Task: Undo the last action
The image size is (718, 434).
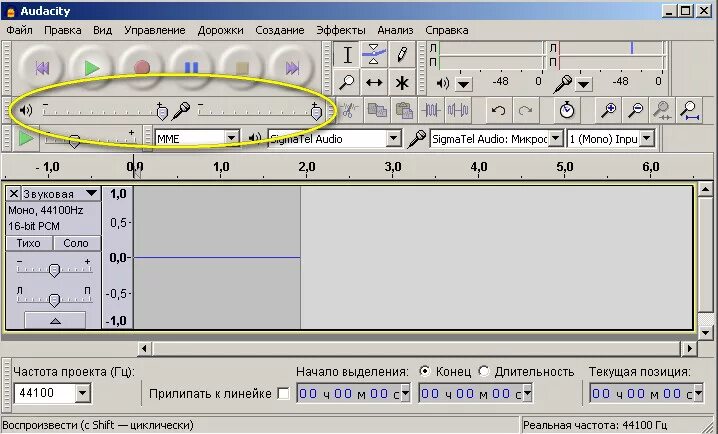Action: [498, 110]
